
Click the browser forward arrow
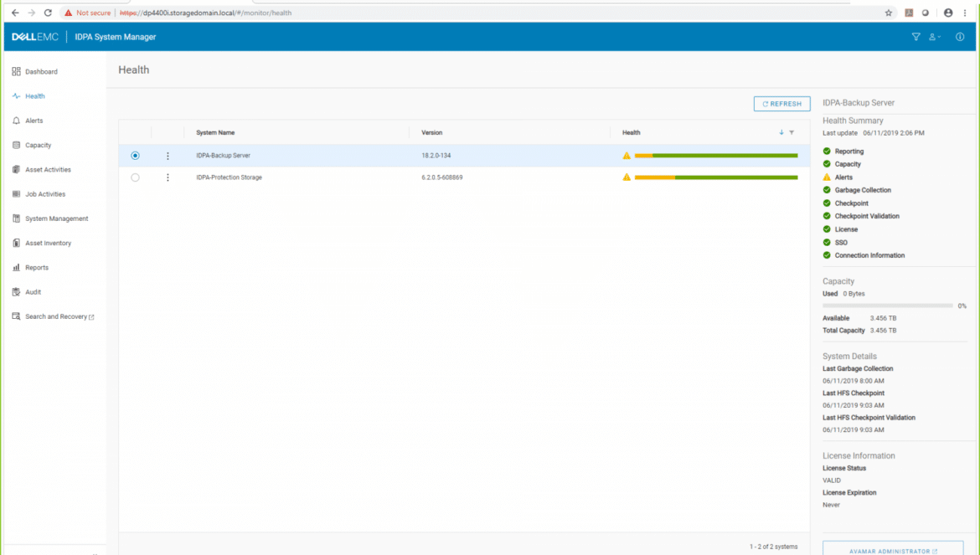(x=31, y=13)
